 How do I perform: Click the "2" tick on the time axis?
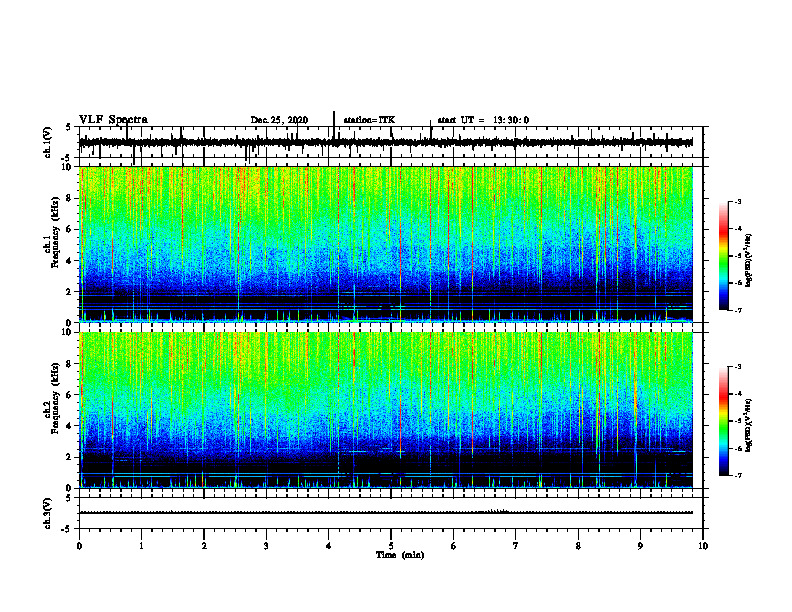coord(204,546)
